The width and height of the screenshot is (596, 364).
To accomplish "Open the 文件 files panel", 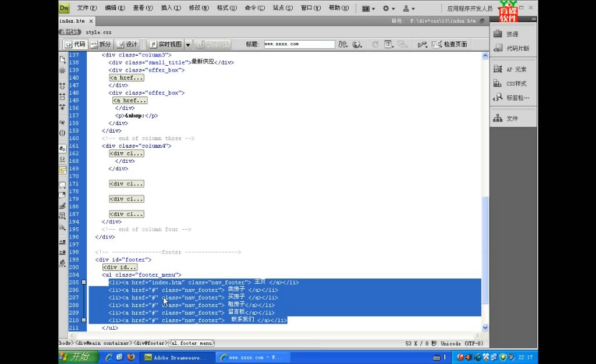I will 513,119.
